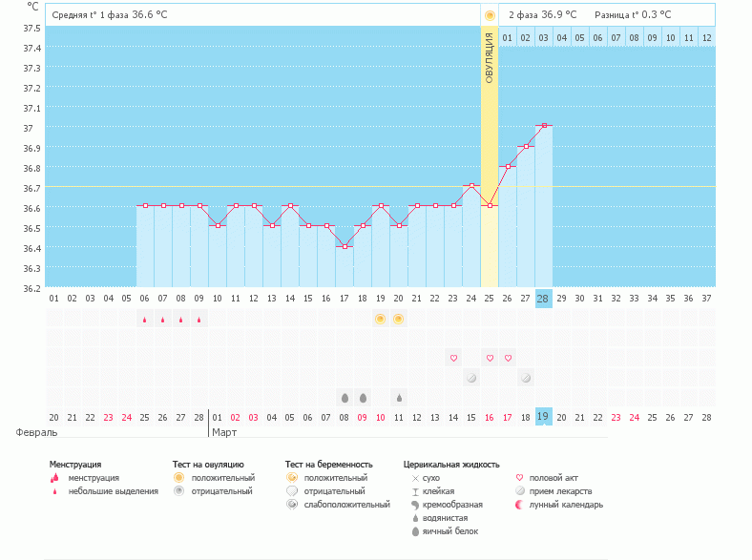Click the medication pill icon on cycle day 24

click(470, 378)
